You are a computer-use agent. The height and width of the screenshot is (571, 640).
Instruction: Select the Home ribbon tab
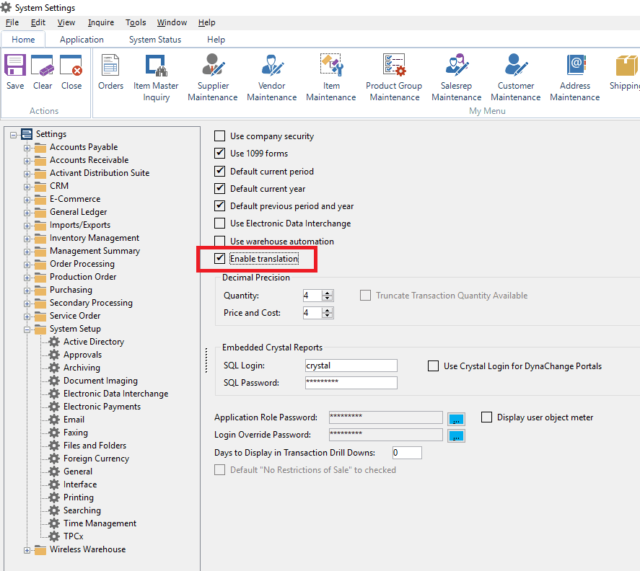point(23,40)
